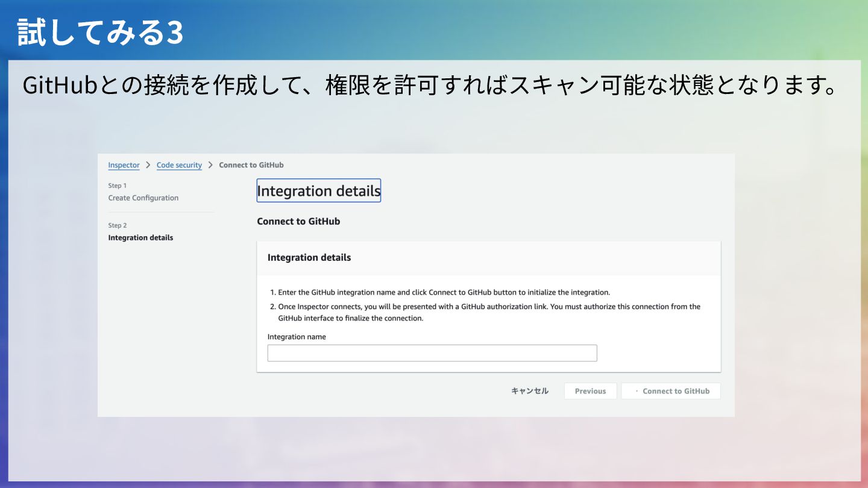Go back with the Previous button
The image size is (868, 488).
click(590, 391)
